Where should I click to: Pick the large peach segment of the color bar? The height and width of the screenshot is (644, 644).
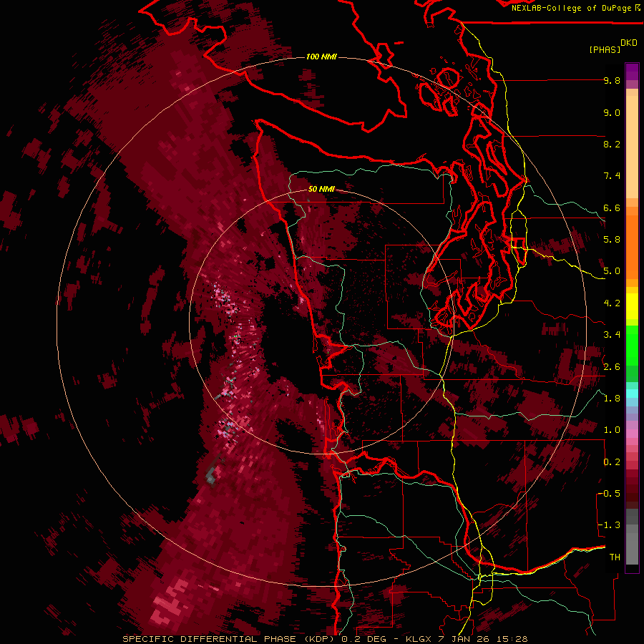[632, 147]
